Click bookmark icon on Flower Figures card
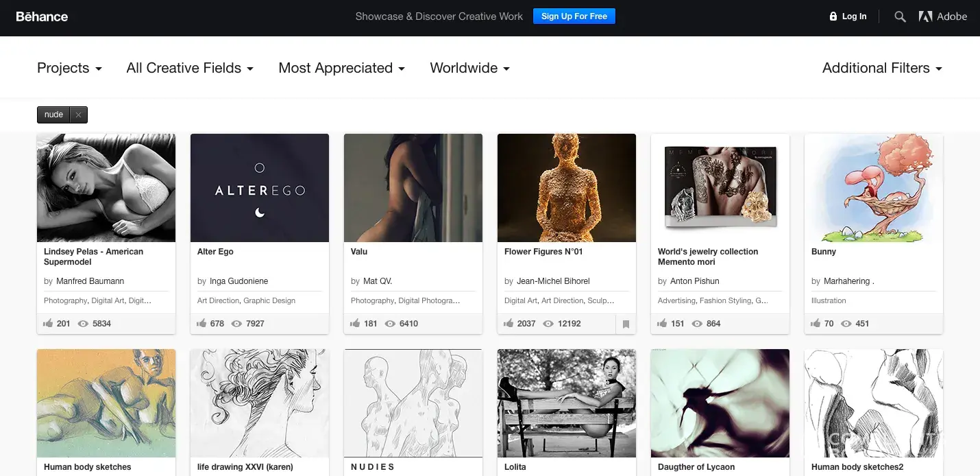Image resolution: width=980 pixels, height=476 pixels. [x=626, y=324]
